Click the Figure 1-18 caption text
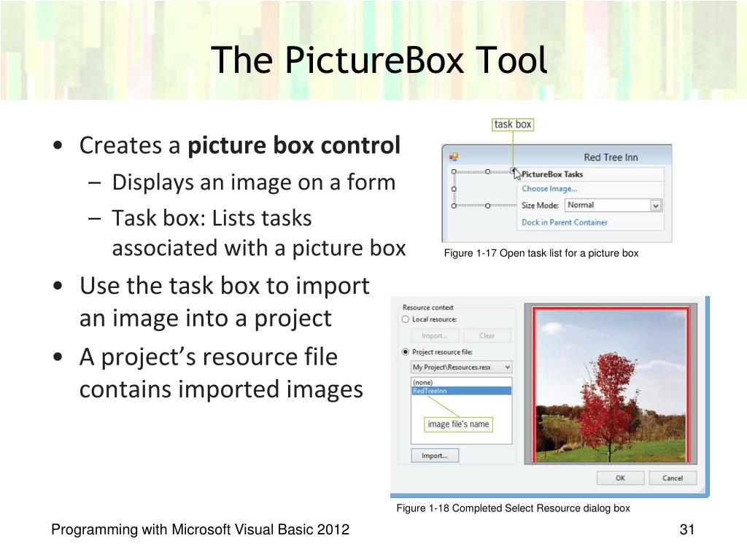This screenshot has height=560, width=747. click(x=513, y=508)
